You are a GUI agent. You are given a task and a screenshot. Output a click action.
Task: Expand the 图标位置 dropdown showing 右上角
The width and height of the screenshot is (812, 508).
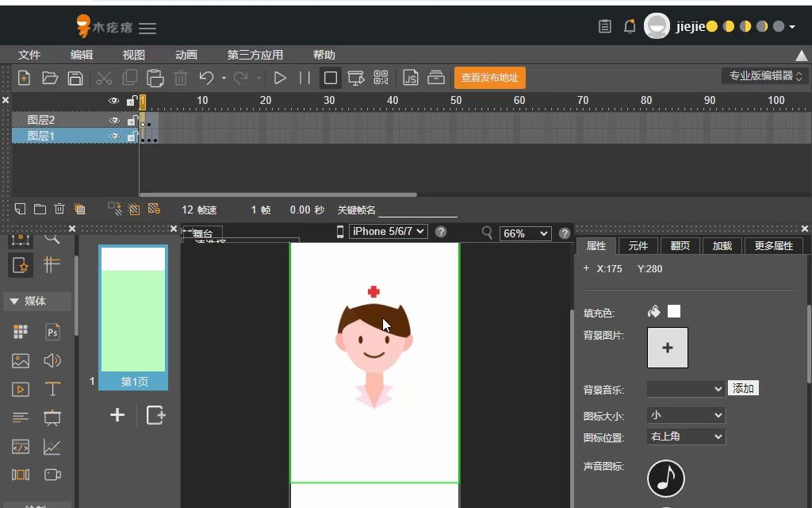[686, 437]
